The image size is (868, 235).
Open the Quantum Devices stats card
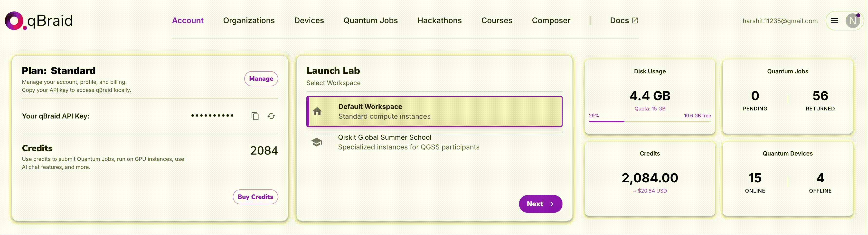pyautogui.click(x=787, y=179)
